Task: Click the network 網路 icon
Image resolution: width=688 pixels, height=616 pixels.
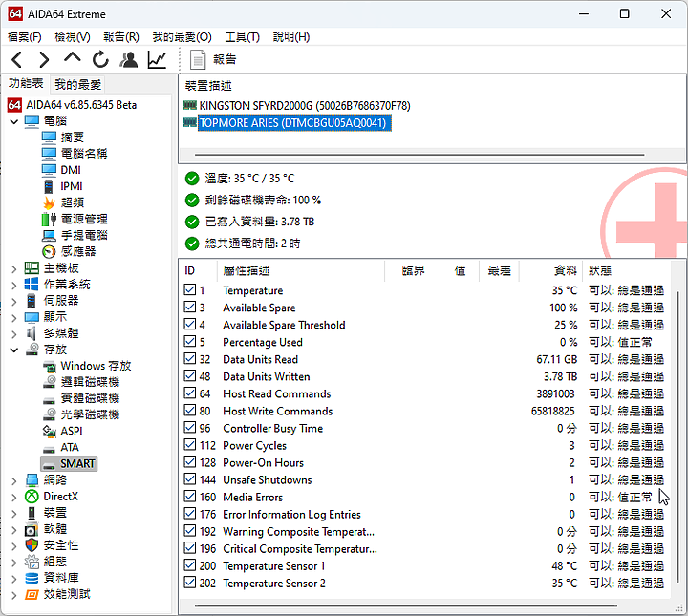Action: 32,480
